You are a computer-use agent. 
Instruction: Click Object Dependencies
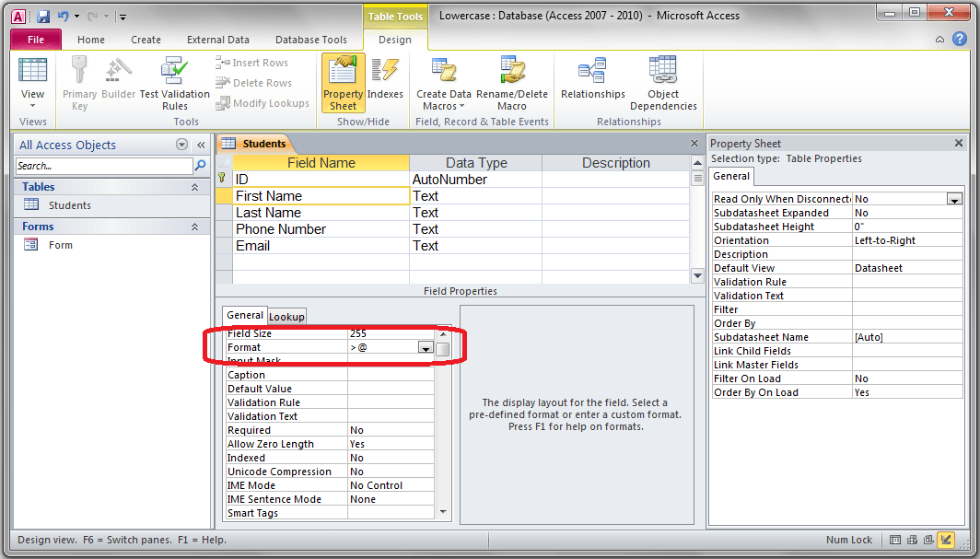tap(663, 84)
